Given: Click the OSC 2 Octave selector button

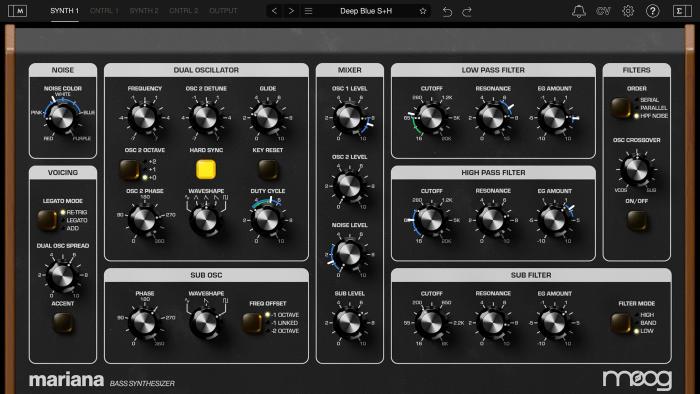Looking at the screenshot, I should [129, 170].
